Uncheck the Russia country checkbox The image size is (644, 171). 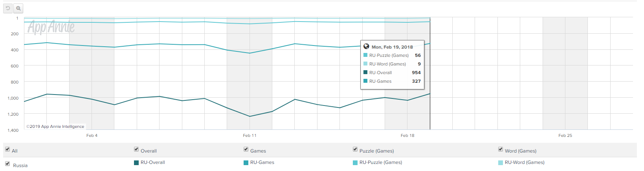[7, 164]
